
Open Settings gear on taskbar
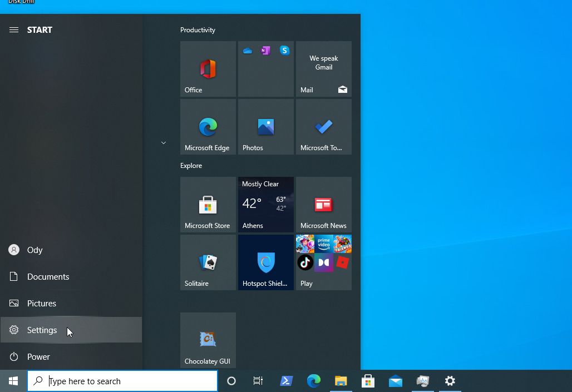450,381
